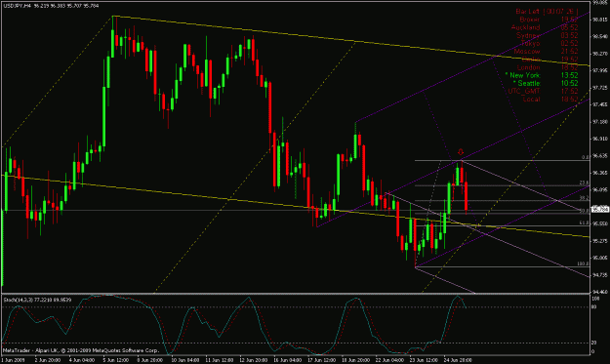Screen dimensions: 610x364
Task: Select the Fibonacci 0.0 level label
Action: click(x=585, y=157)
